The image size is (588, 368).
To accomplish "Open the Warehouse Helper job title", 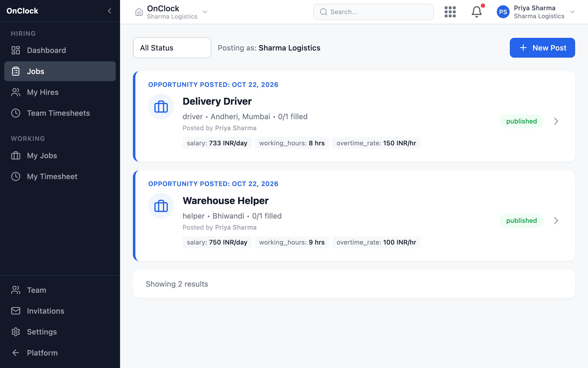I will [x=225, y=201].
